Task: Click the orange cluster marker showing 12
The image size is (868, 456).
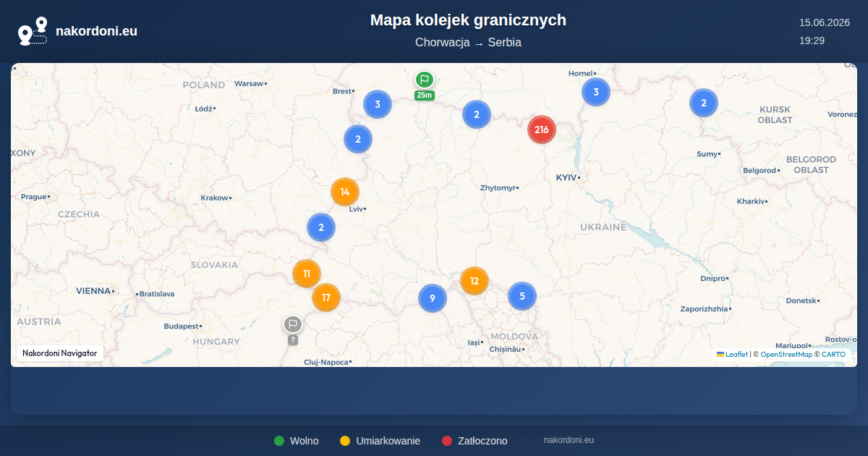Action: (x=475, y=281)
